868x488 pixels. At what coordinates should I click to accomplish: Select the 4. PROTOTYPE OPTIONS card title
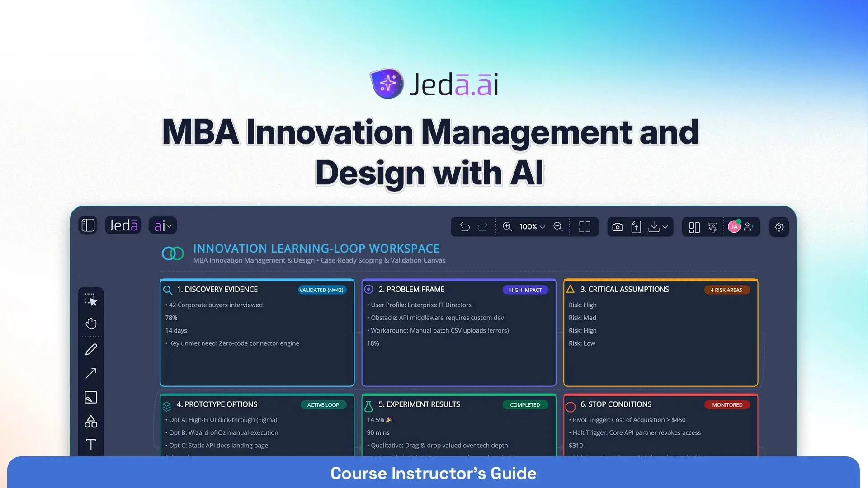(217, 404)
